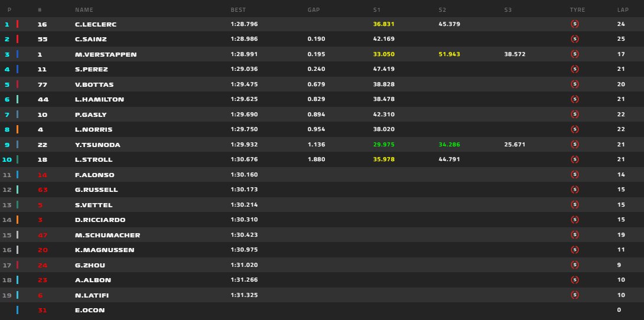This screenshot has height=320, width=644.
Task: Select driver name M.VERSTAPPEN
Action: pos(106,54)
